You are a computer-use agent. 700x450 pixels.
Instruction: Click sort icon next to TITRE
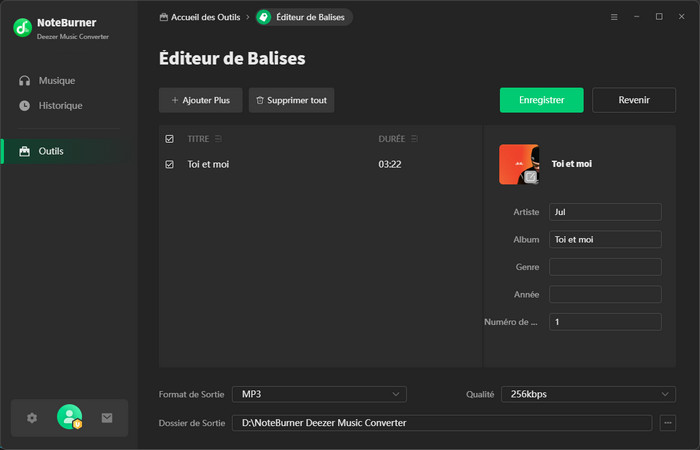point(218,139)
